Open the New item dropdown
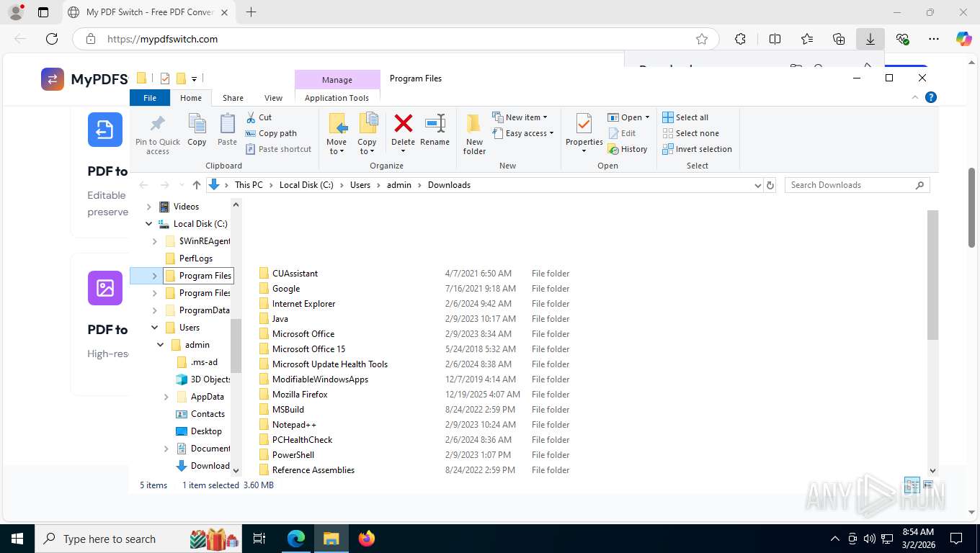This screenshot has height=553, width=980. click(x=520, y=117)
